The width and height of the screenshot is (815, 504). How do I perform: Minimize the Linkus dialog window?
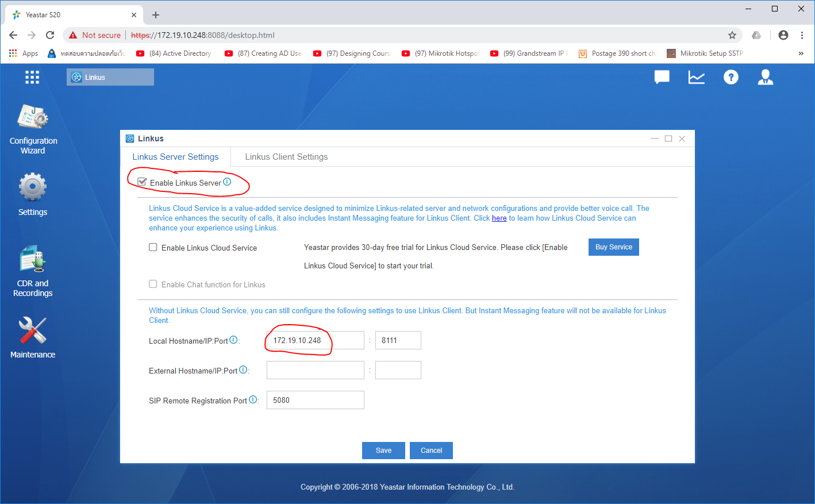[655, 138]
